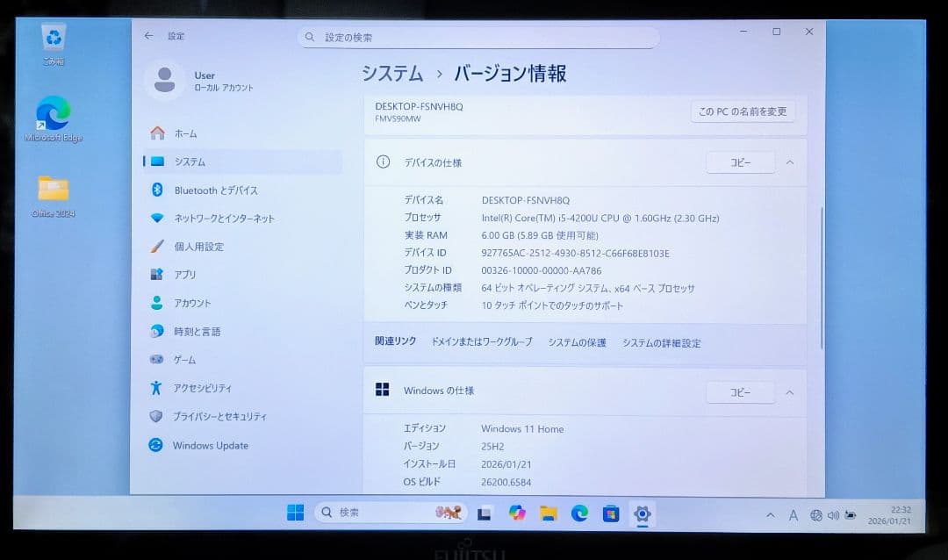Collapse the Windows の仕様 section
The image size is (948, 560).
click(789, 392)
